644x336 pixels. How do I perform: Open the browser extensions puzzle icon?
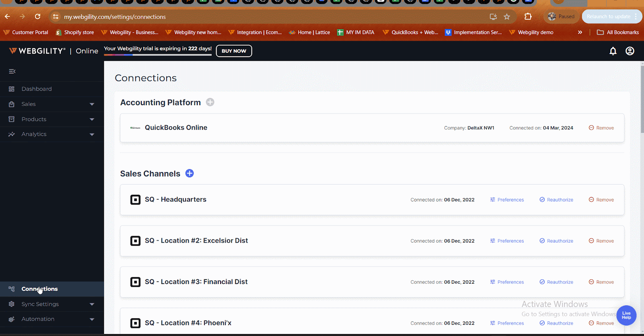coord(528,17)
